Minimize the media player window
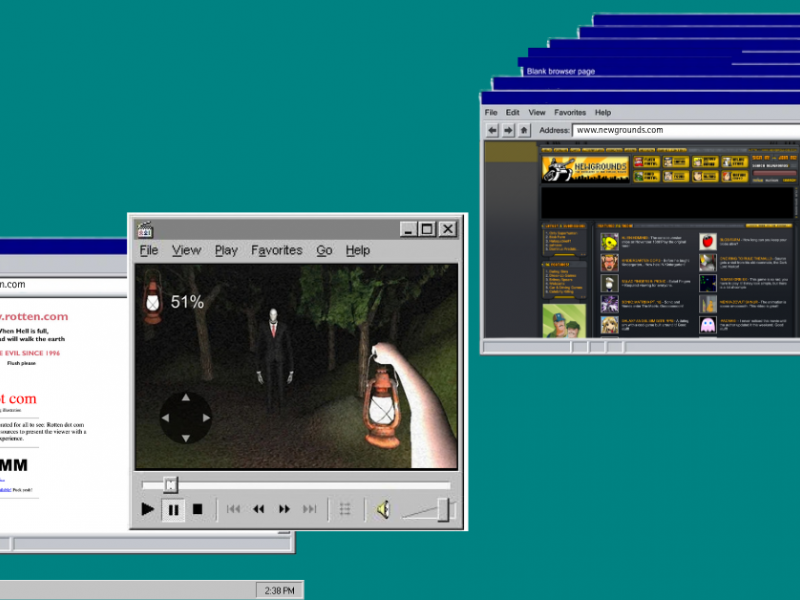 (x=408, y=229)
